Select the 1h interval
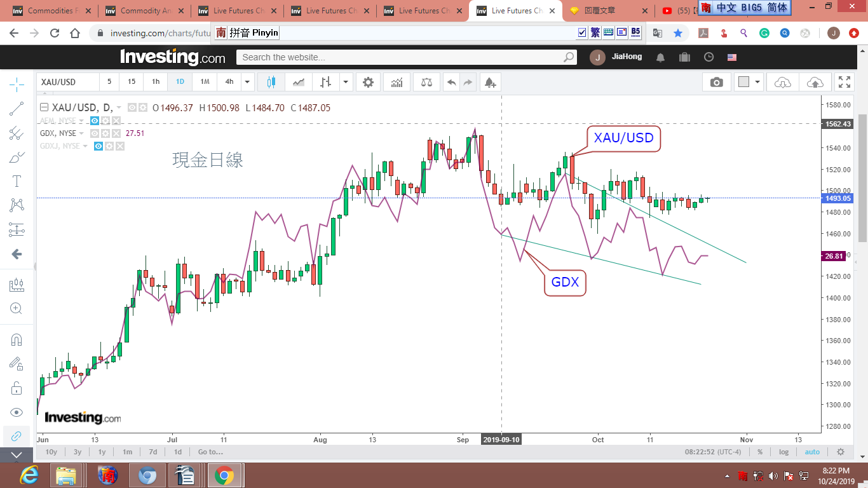Image resolution: width=868 pixels, height=488 pixels. (x=156, y=82)
